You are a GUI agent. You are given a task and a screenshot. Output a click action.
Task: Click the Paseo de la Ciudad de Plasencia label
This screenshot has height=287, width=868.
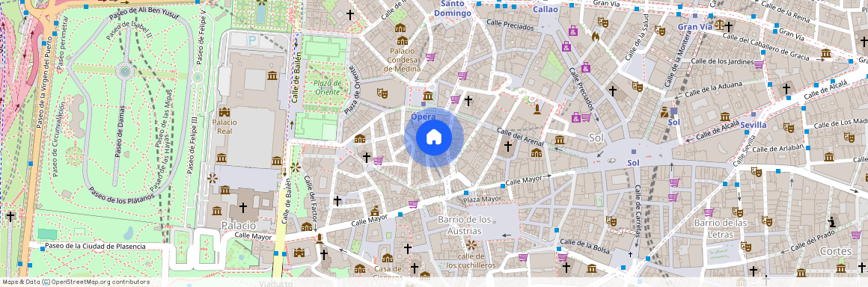pos(95,246)
